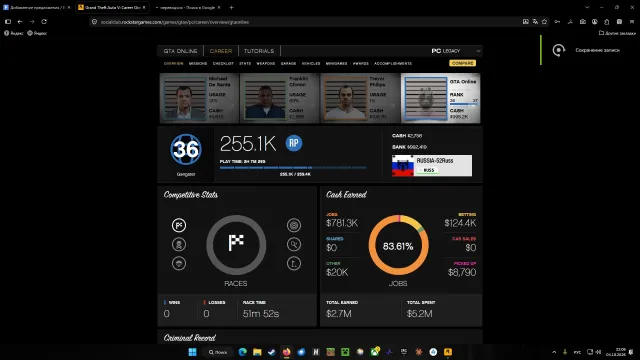Open the Stats sub-tab

245,63
